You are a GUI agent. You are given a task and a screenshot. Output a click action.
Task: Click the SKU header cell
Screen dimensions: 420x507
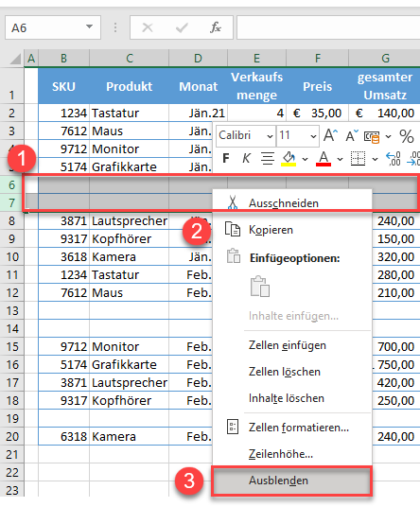(x=63, y=86)
